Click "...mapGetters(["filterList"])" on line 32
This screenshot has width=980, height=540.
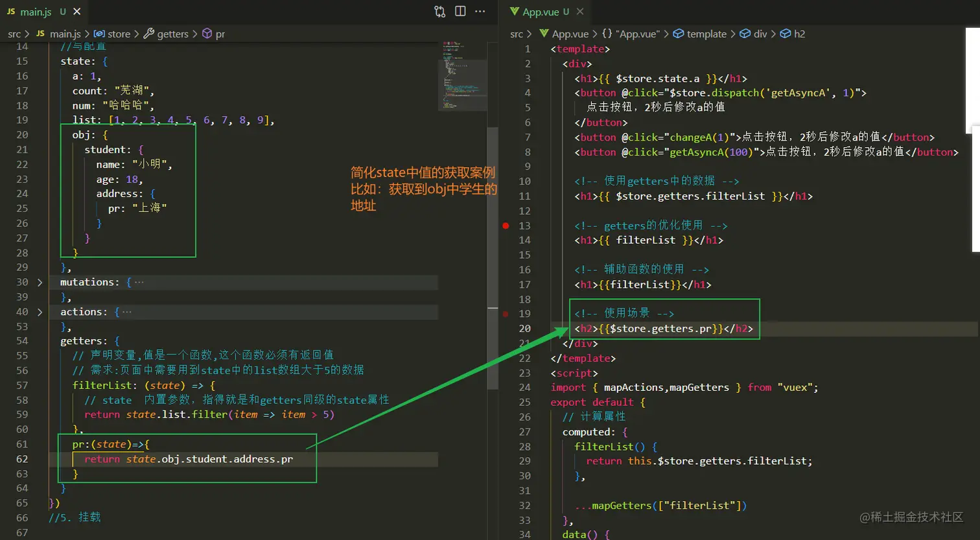[660, 506]
